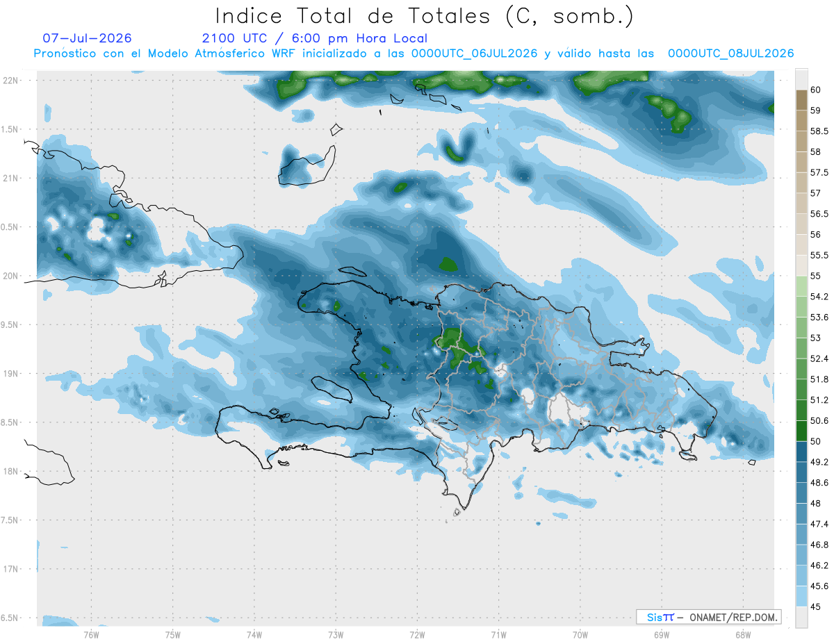Select the brown legend swatch between 59 and 60

click(801, 100)
